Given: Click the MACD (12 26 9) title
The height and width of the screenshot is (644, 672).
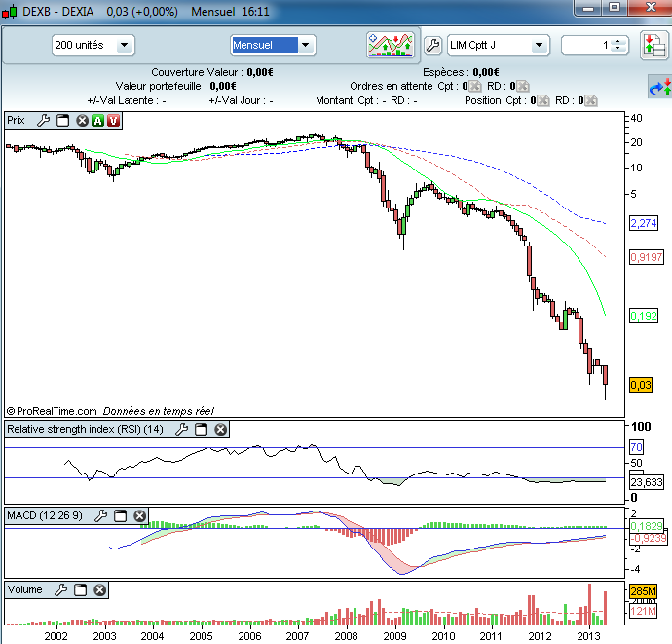Looking at the screenshot, I should click(x=45, y=515).
